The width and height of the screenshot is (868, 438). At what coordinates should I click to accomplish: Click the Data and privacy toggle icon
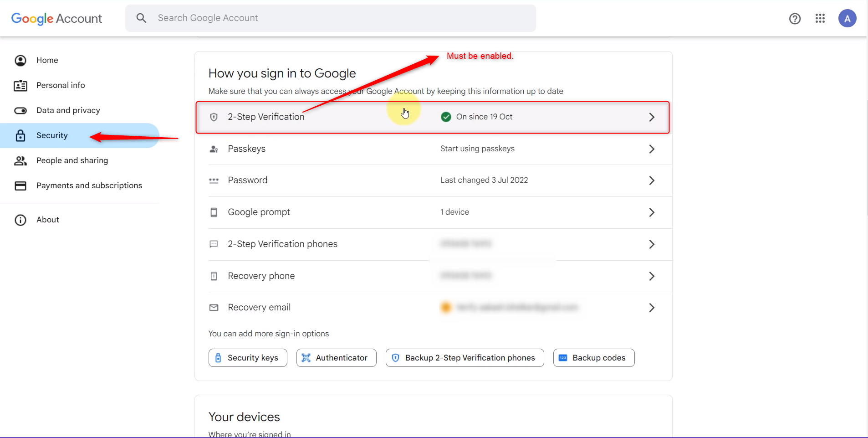[x=20, y=110]
